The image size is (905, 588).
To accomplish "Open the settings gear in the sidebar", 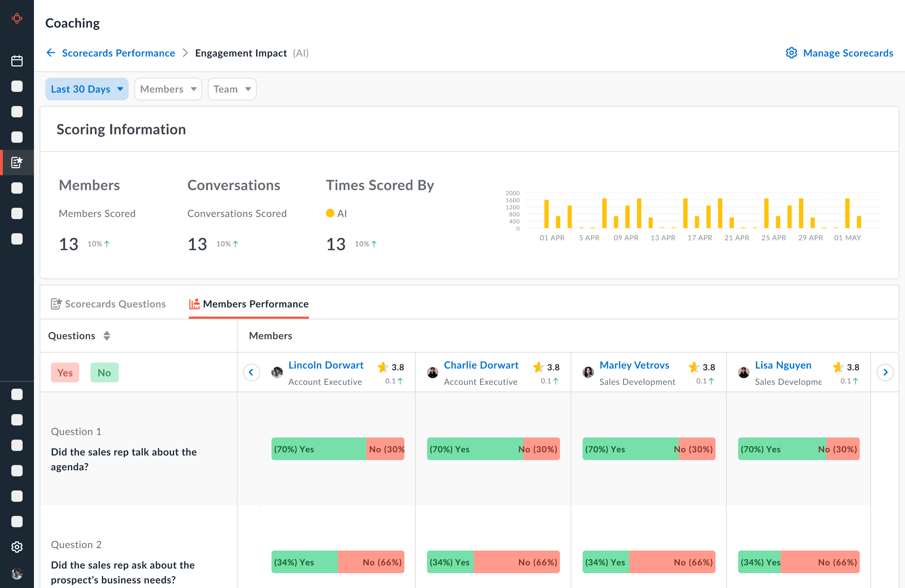I will click(17, 547).
